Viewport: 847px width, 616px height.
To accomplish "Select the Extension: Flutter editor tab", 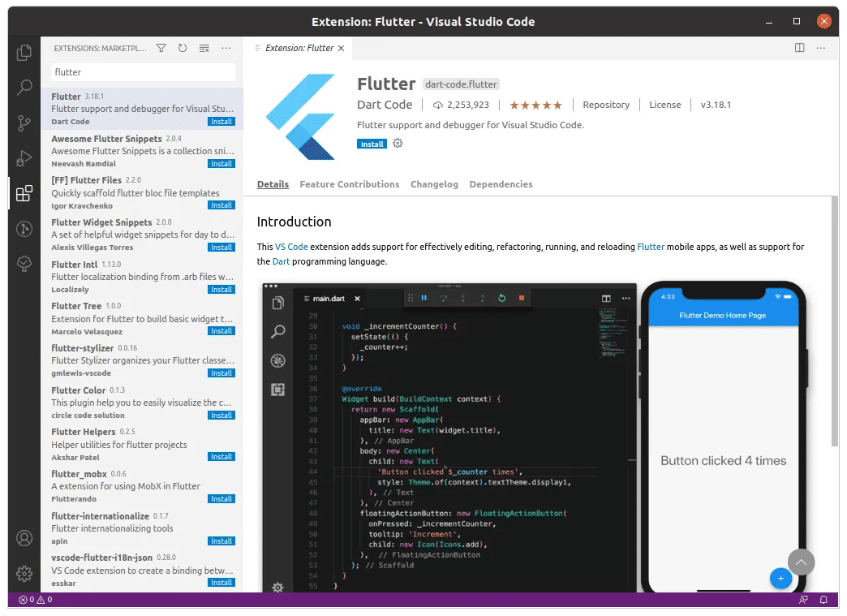I will tap(299, 48).
